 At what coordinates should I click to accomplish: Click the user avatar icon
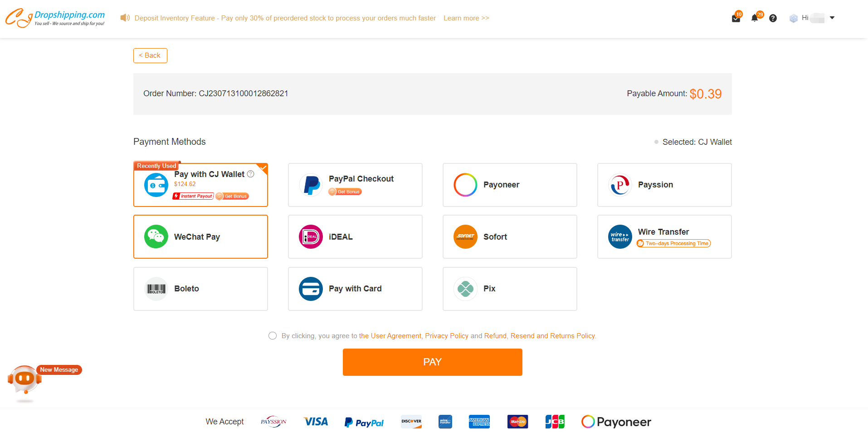click(794, 18)
